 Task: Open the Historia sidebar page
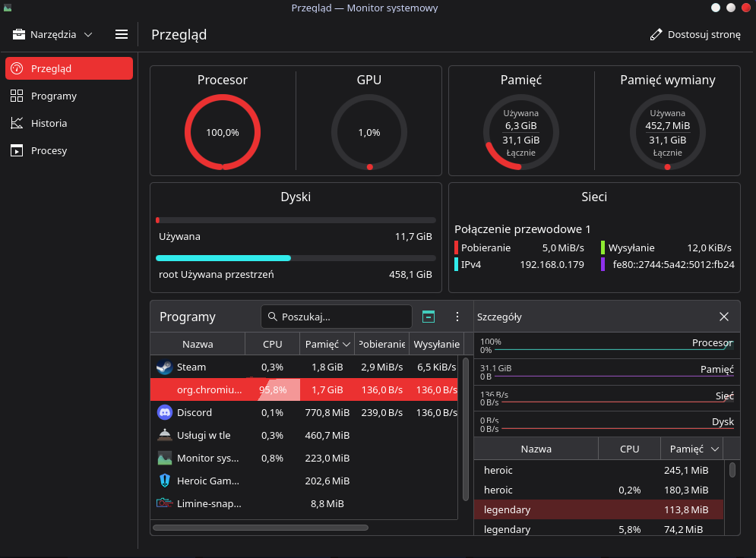[x=69, y=123]
